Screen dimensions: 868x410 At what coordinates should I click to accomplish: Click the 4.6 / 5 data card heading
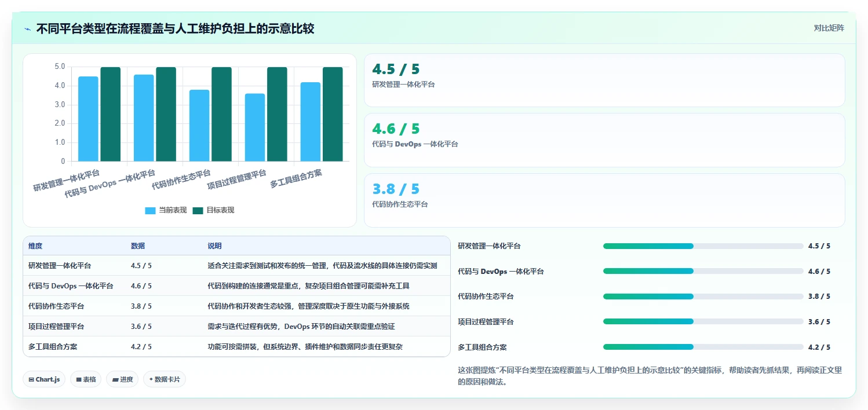(396, 129)
